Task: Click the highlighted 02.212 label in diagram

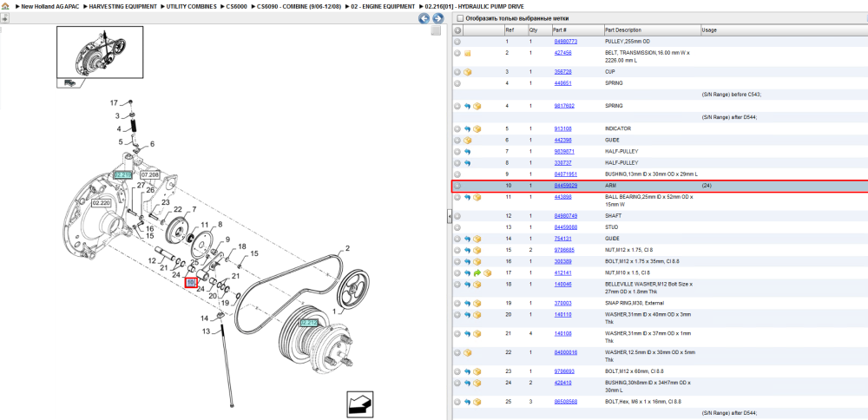Action: click(309, 322)
